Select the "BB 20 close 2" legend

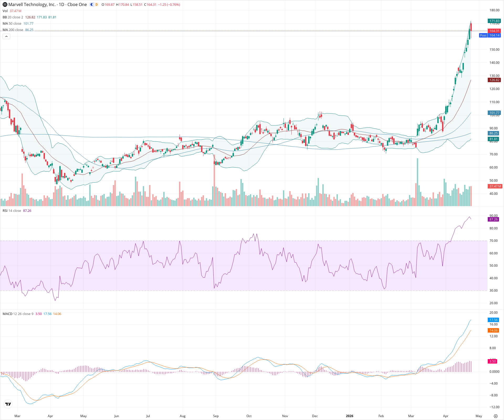(x=13, y=17)
